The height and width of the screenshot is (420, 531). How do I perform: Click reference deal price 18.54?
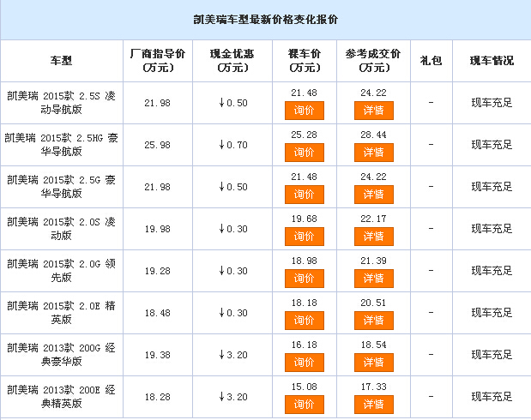373,345
